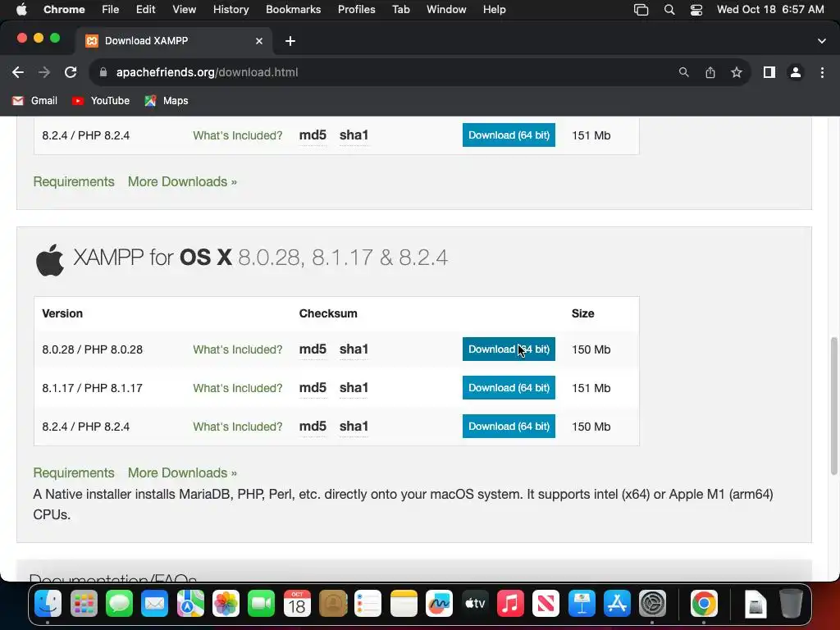Open the Edit menu
This screenshot has width=840, height=630.
coord(145,10)
